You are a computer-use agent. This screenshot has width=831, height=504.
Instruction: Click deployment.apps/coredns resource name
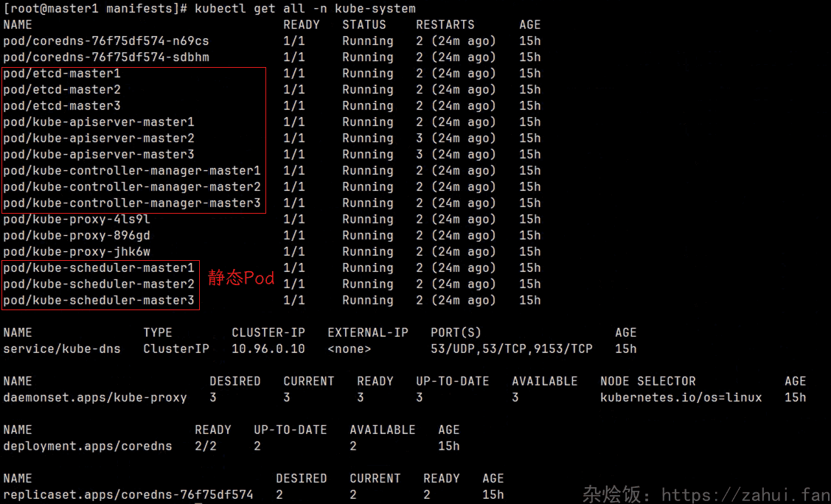tap(88, 447)
